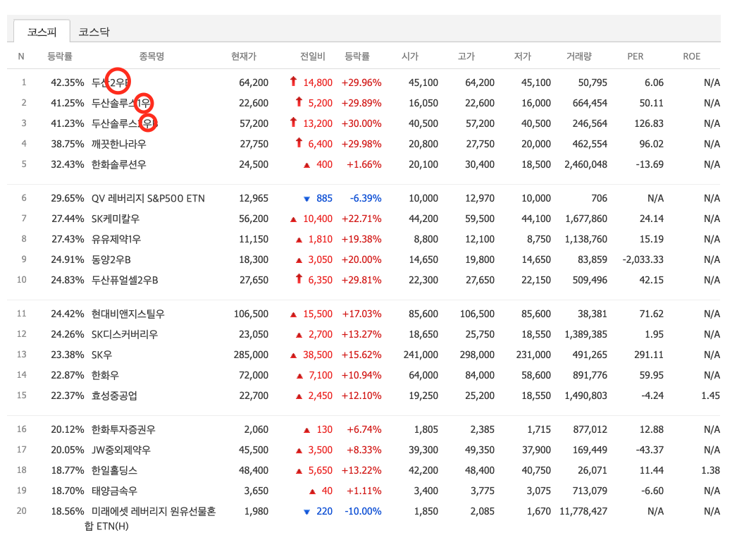The image size is (756, 540).
Task: Click red up triangle beside 40
Action: tap(312, 491)
